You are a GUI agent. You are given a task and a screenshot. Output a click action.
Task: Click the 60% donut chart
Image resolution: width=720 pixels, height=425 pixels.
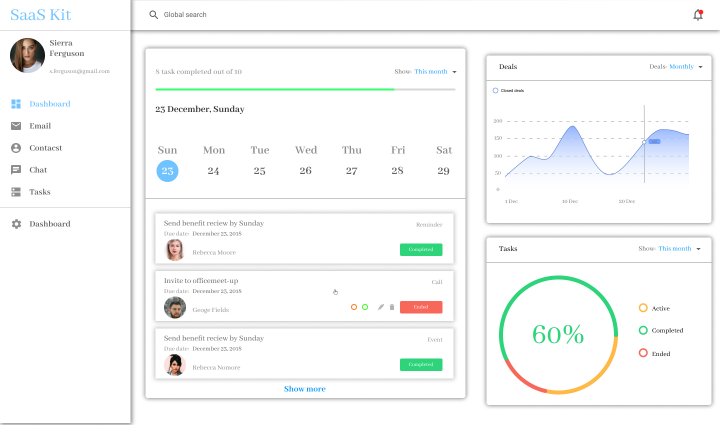point(558,335)
